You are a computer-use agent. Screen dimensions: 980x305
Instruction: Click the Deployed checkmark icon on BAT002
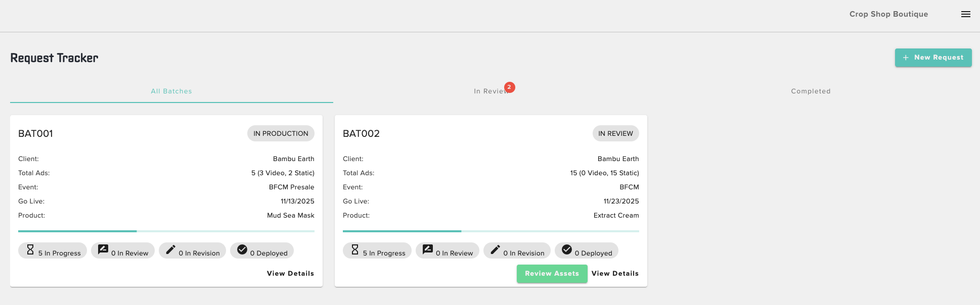[566, 249]
